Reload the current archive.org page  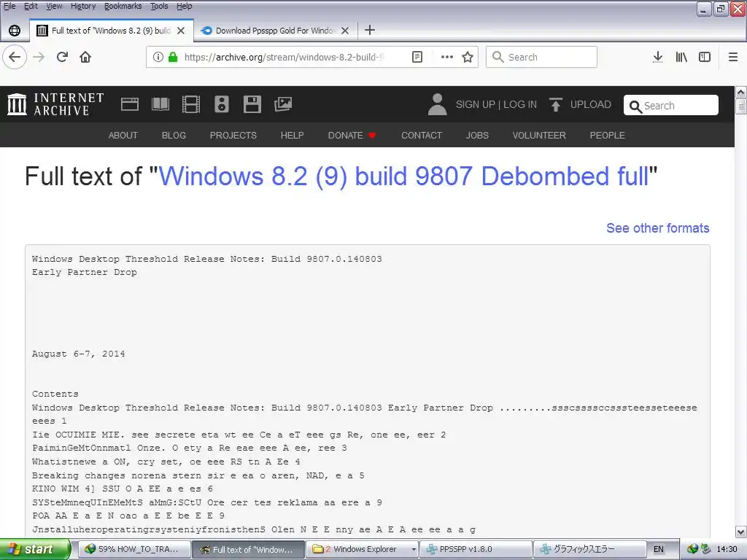click(62, 57)
